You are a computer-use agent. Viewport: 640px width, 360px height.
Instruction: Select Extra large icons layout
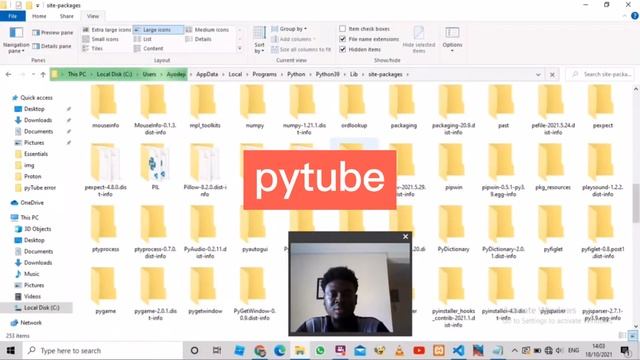(x=107, y=30)
